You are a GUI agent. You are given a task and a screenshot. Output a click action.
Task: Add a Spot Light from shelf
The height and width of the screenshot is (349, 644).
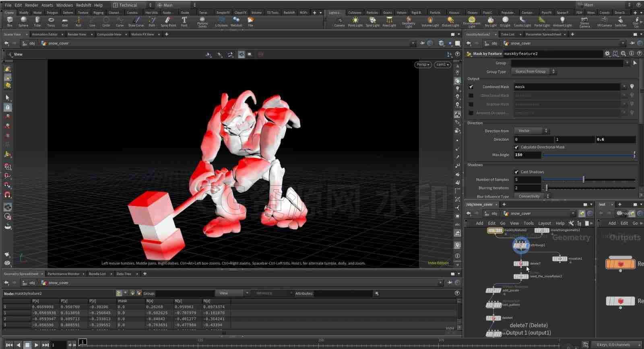pyautogui.click(x=373, y=21)
